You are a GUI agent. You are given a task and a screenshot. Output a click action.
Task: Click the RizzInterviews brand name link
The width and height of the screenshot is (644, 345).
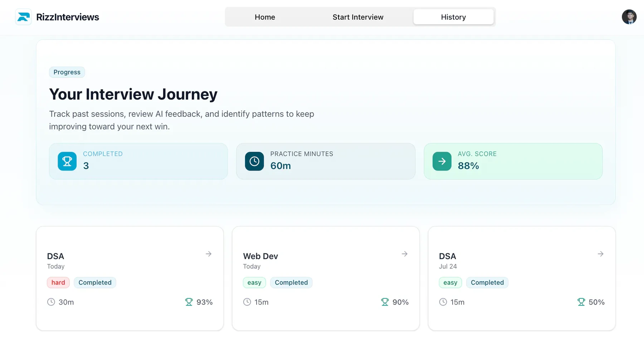pyautogui.click(x=68, y=17)
